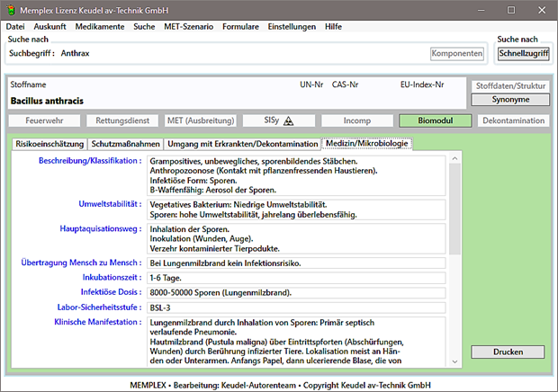Screen dimensions: 558x392
Task: Select the Medizin/Mikrobiologie tab
Action: point(367,143)
